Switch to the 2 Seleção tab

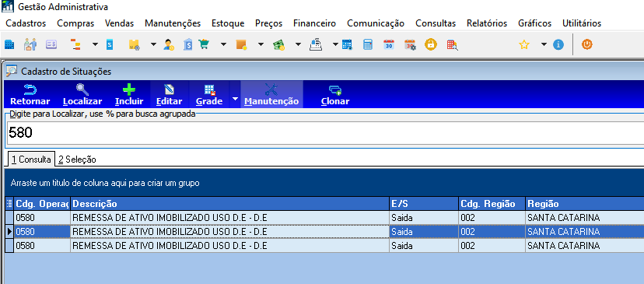click(77, 160)
